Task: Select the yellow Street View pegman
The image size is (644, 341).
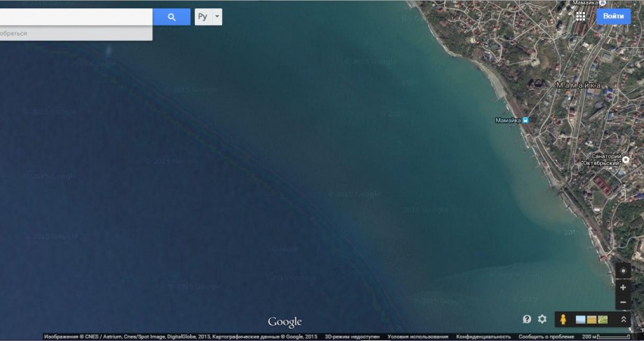Action: coord(564,319)
